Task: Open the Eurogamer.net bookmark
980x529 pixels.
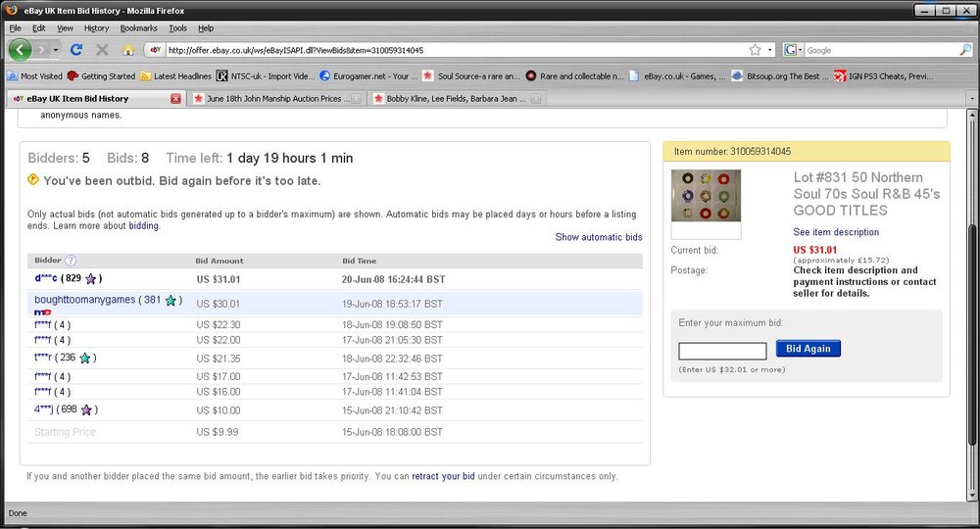Action: coord(368,76)
